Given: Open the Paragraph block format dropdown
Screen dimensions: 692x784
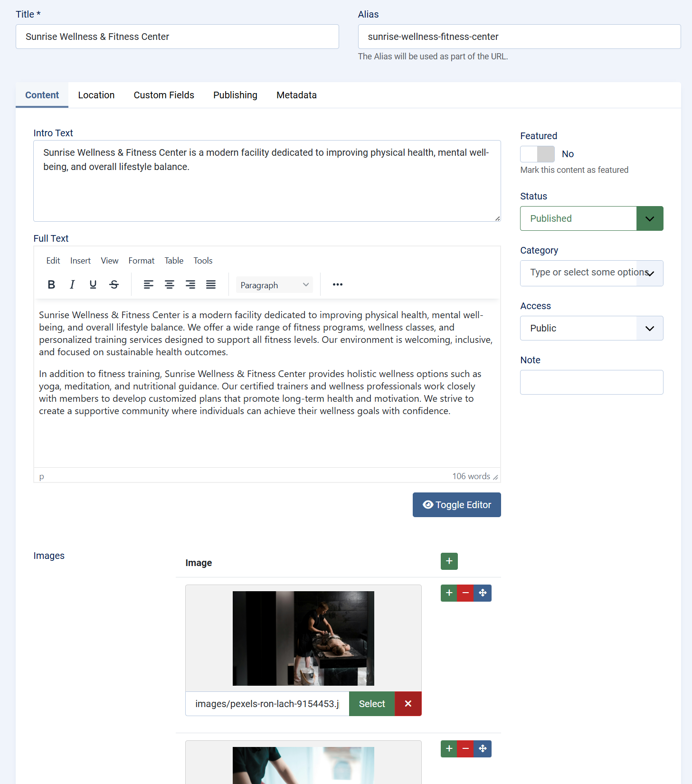Looking at the screenshot, I should click(274, 285).
